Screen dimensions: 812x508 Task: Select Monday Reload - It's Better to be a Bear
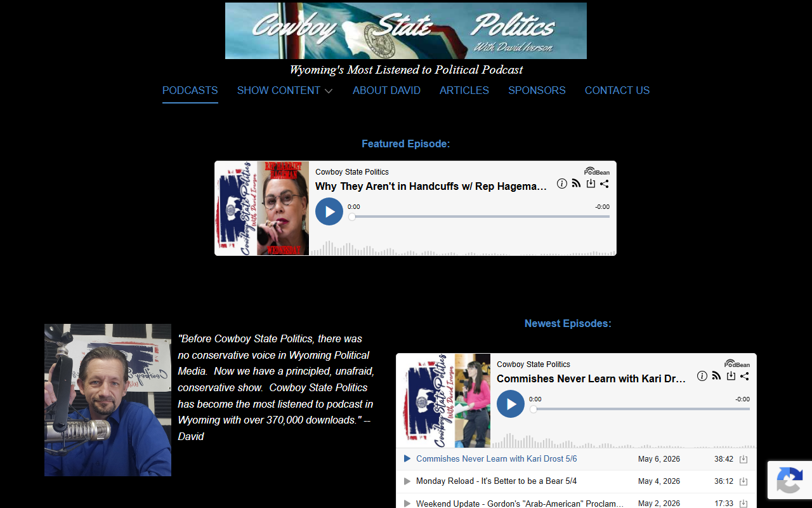(x=496, y=481)
